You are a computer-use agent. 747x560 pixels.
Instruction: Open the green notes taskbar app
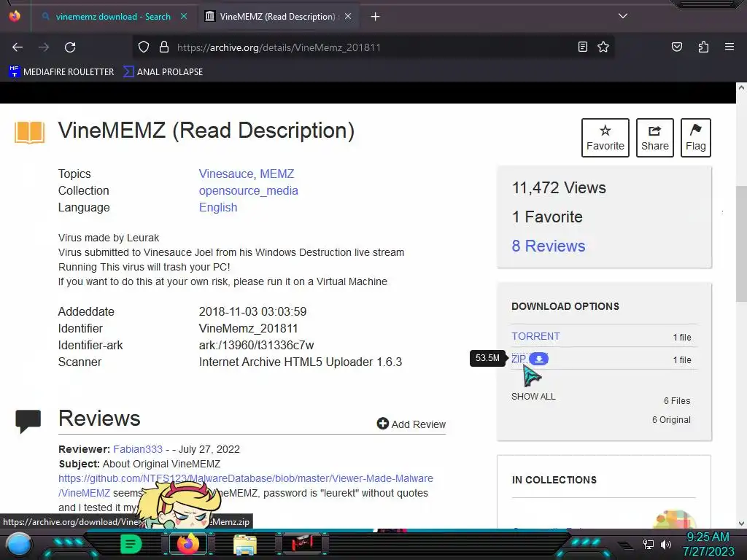pyautogui.click(x=131, y=544)
